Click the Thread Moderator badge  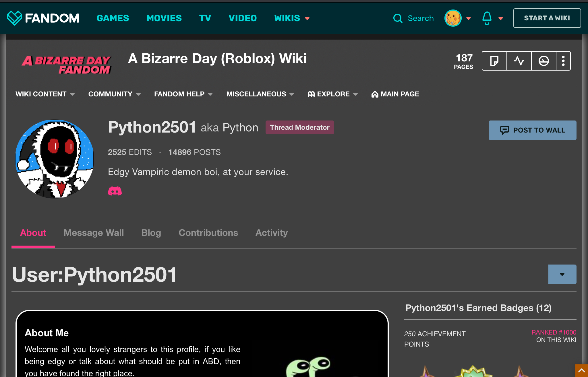tap(300, 127)
